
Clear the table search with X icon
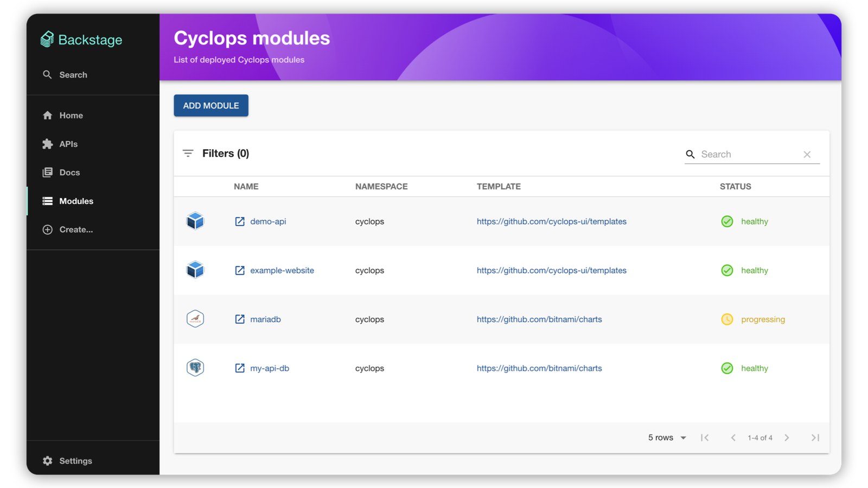pos(807,155)
